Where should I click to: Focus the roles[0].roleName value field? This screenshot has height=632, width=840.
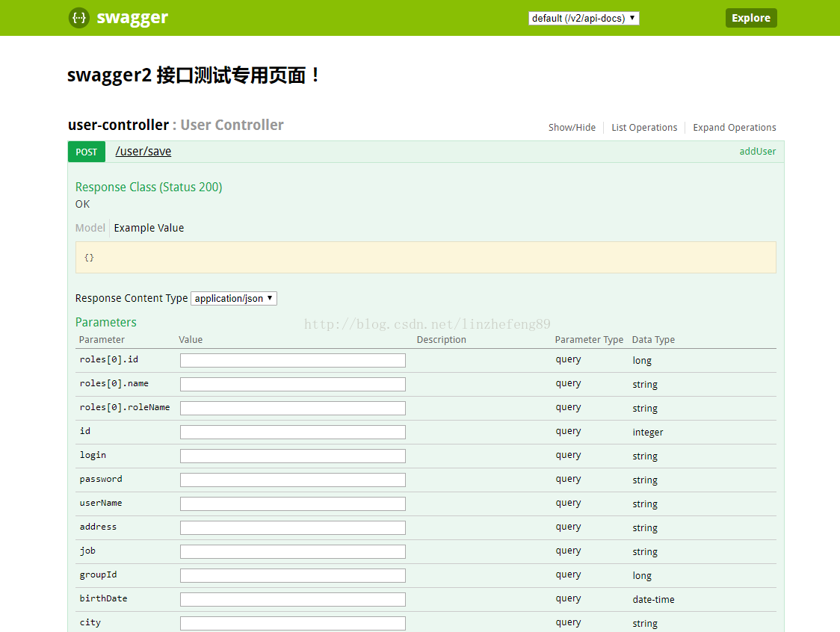point(292,408)
